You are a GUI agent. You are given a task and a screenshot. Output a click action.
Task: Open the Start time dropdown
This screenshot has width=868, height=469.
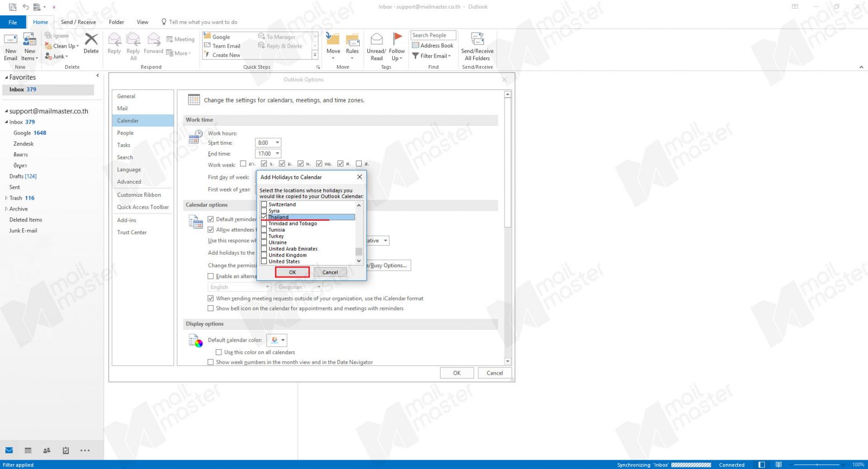(277, 143)
